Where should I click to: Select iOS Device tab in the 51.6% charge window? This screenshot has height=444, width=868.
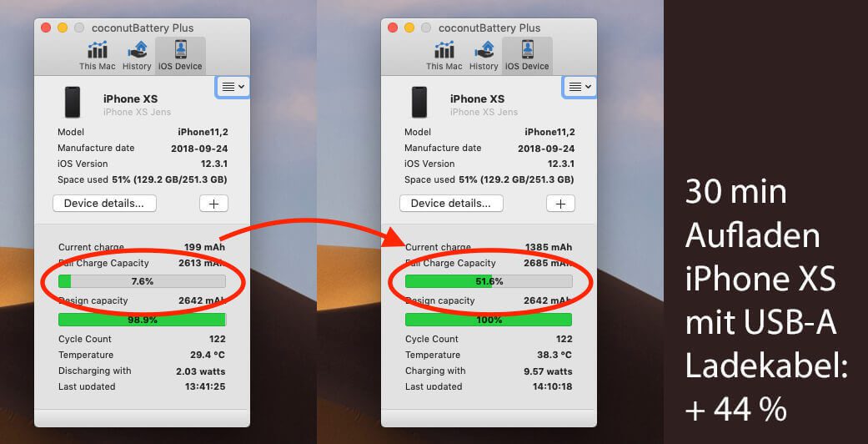(x=528, y=55)
